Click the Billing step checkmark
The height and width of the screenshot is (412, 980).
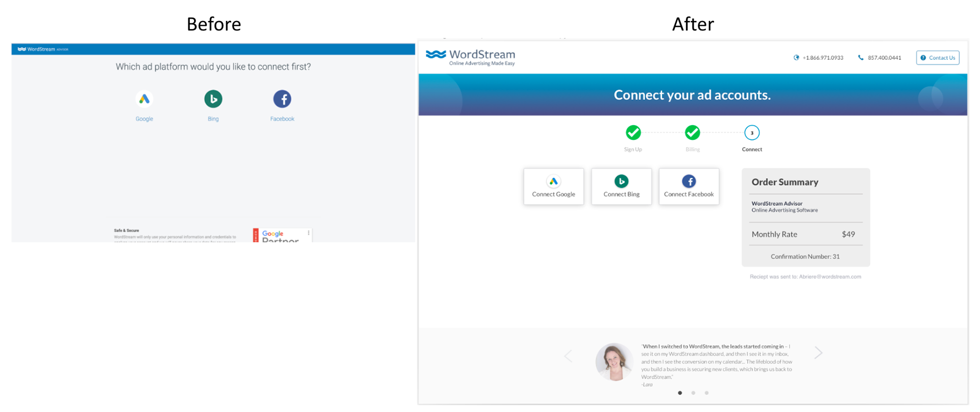coord(693,133)
